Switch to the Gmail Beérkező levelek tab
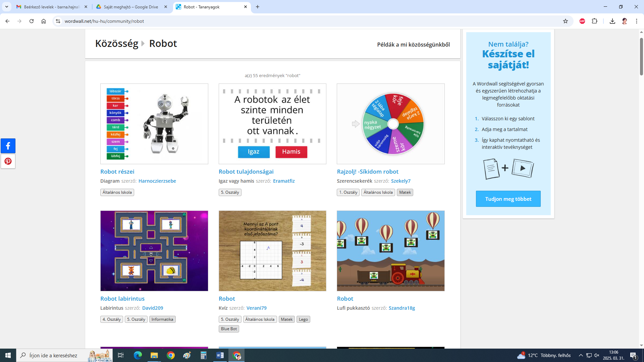 tap(52, 7)
